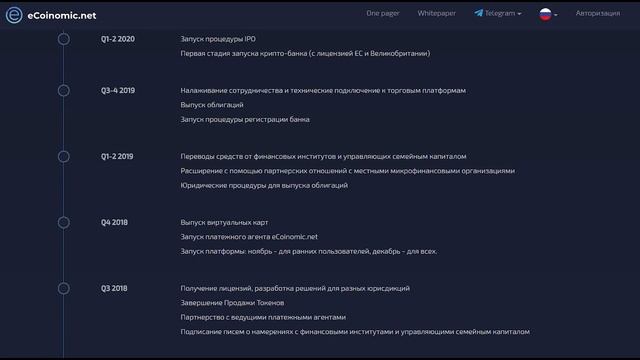
Task: Click the text Запуск процедуры регистрации банка
Action: point(245,120)
